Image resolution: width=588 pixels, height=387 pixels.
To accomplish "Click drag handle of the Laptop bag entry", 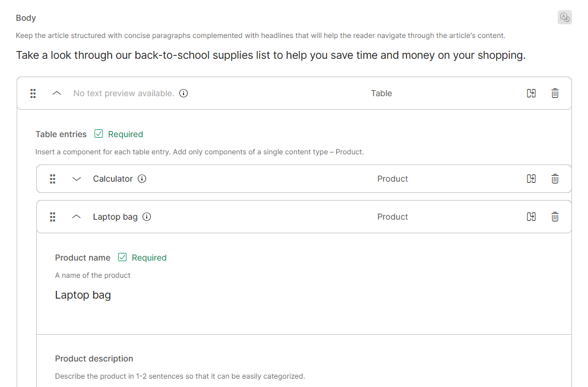I will (x=53, y=217).
